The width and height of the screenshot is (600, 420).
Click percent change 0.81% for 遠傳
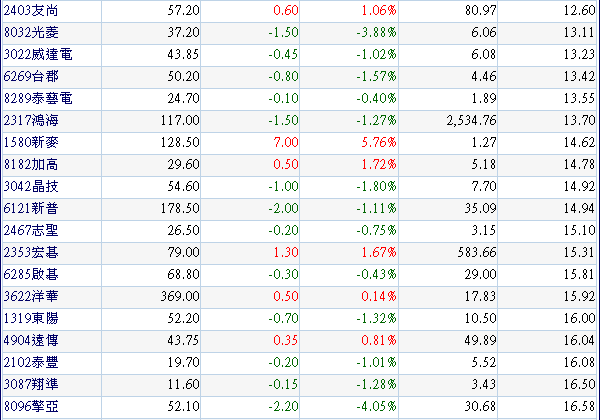click(x=379, y=340)
